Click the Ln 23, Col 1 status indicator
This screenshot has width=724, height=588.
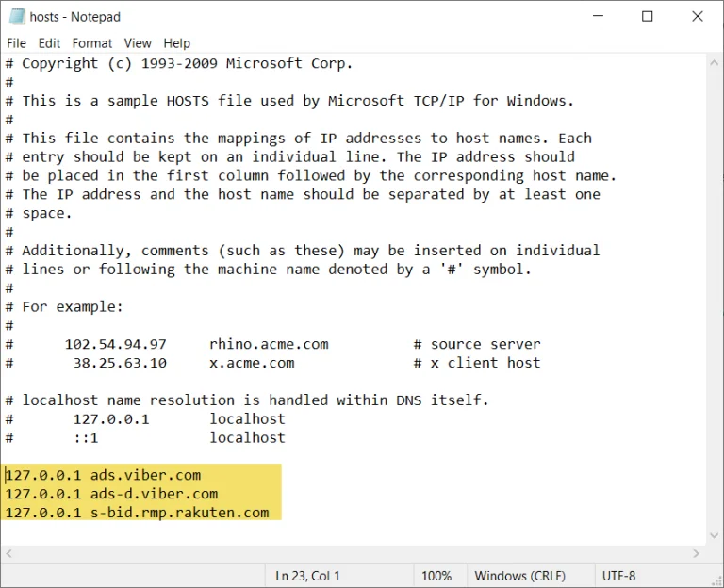coord(307,576)
